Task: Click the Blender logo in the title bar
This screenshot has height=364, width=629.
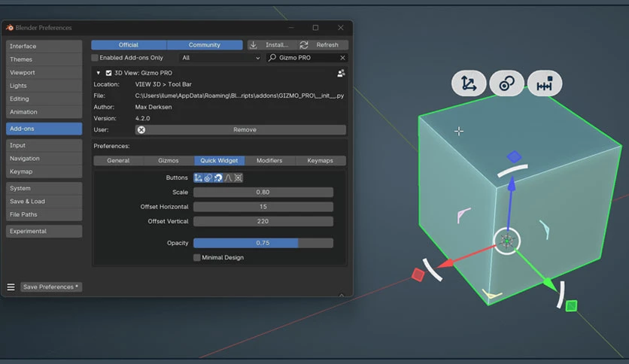Action: (x=10, y=28)
